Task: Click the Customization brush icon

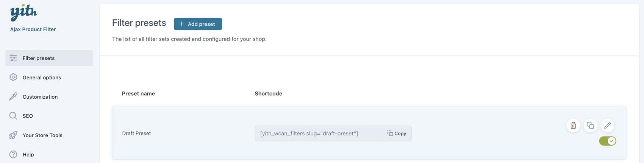Action: point(13,96)
